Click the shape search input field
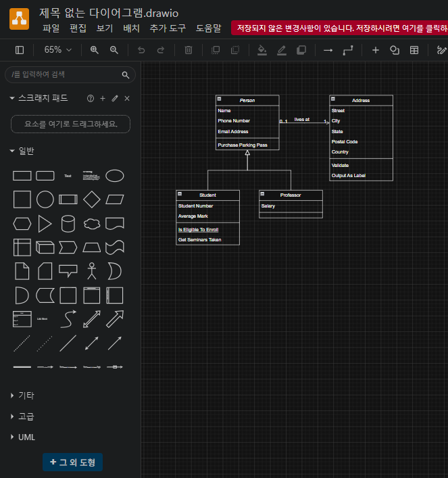Screen dimensions: 448x478 click(x=70, y=74)
